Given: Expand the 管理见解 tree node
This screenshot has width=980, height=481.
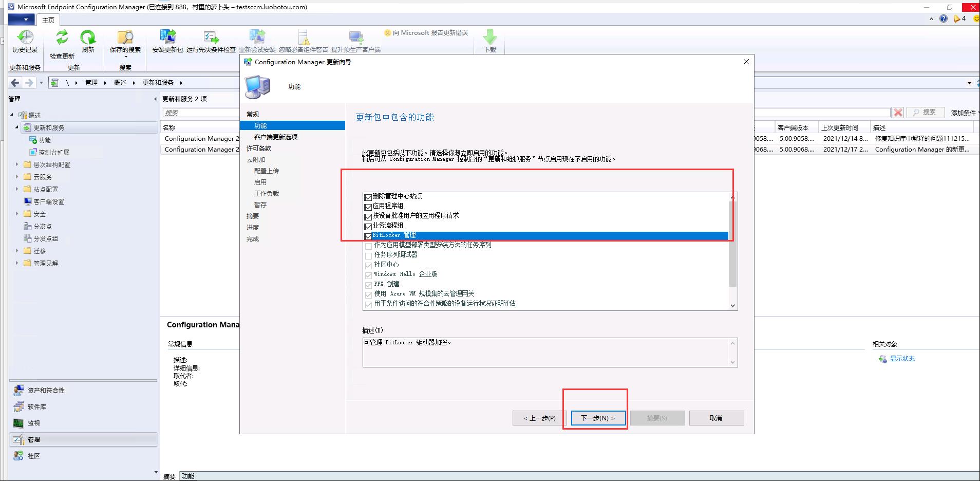Looking at the screenshot, I should pos(17,263).
